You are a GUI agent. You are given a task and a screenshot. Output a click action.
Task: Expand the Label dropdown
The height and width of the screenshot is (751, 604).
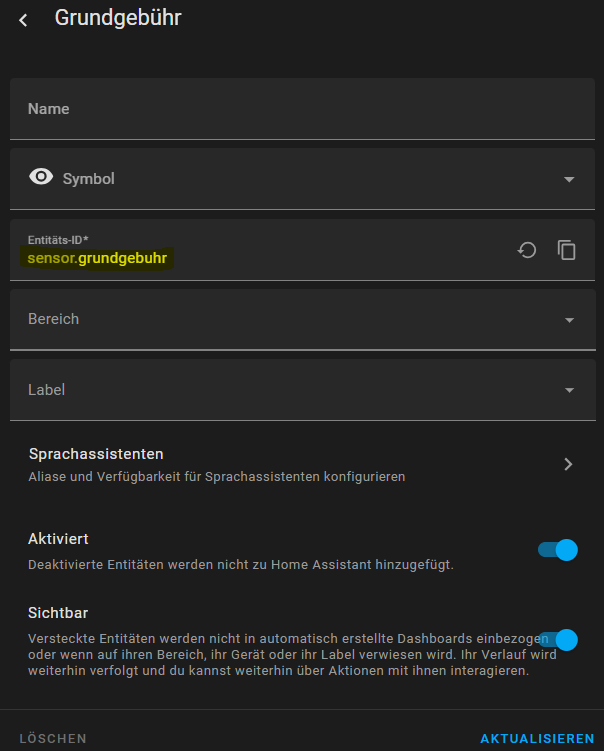(x=570, y=390)
